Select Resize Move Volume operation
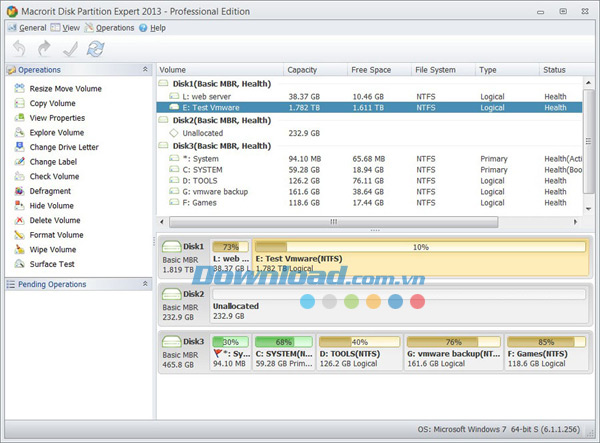Screen dimensions: 600x443 (x=58, y=89)
